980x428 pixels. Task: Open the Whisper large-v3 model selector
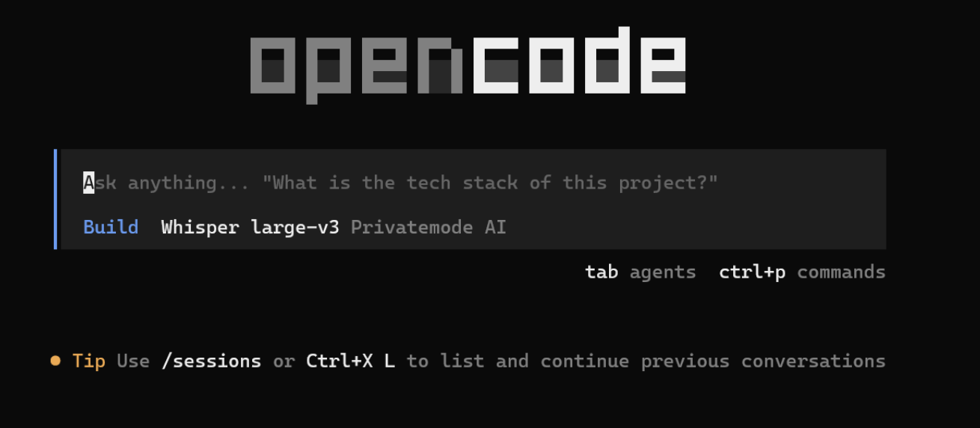[250, 227]
